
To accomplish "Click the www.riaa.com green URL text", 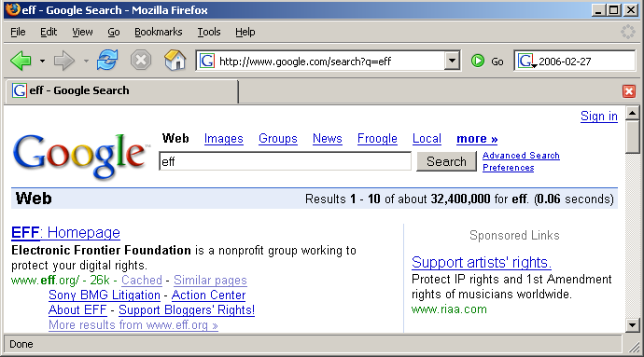I will coord(449,309).
